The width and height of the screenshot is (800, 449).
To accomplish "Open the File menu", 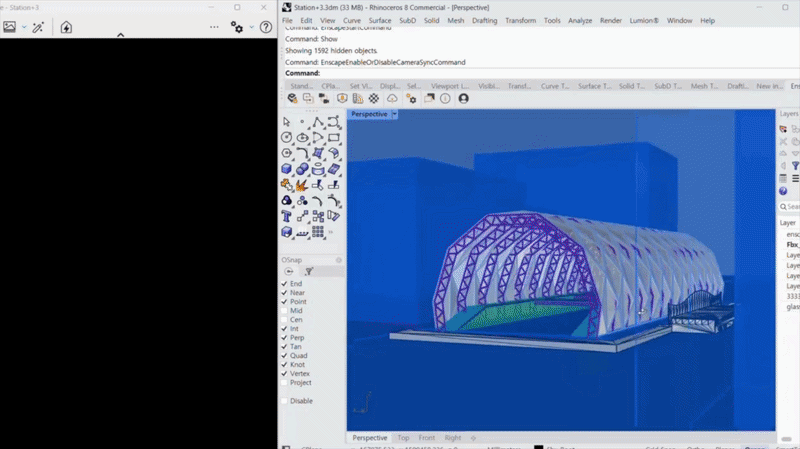I will [x=287, y=20].
